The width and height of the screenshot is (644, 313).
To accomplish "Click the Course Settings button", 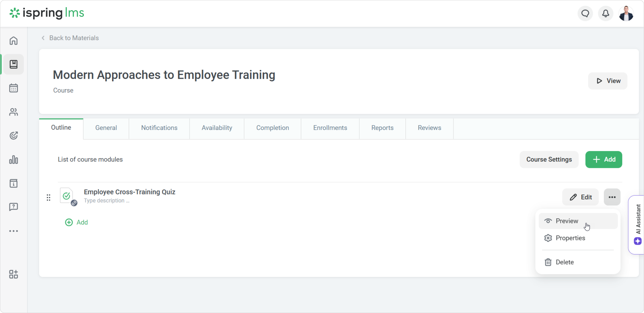I will tap(549, 159).
